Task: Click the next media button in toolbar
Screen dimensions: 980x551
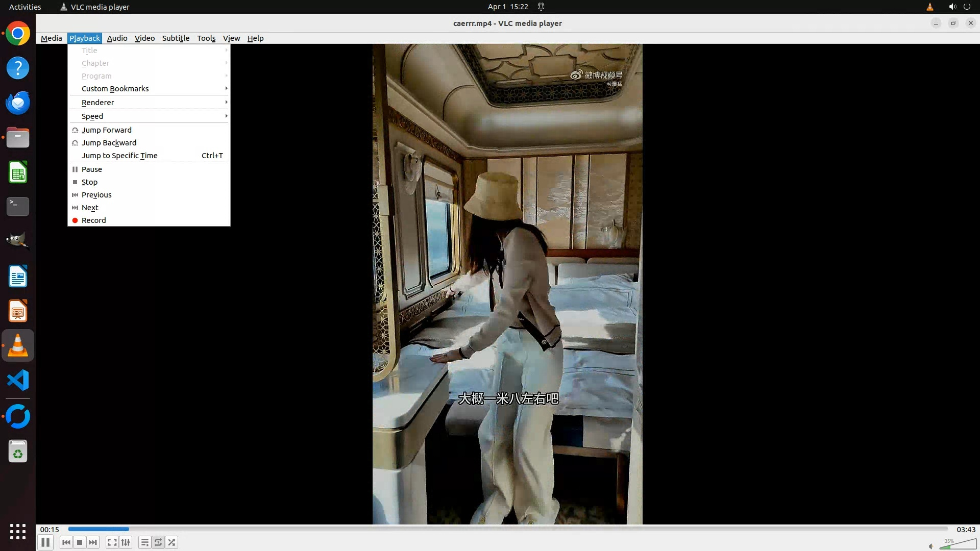Action: point(93,542)
